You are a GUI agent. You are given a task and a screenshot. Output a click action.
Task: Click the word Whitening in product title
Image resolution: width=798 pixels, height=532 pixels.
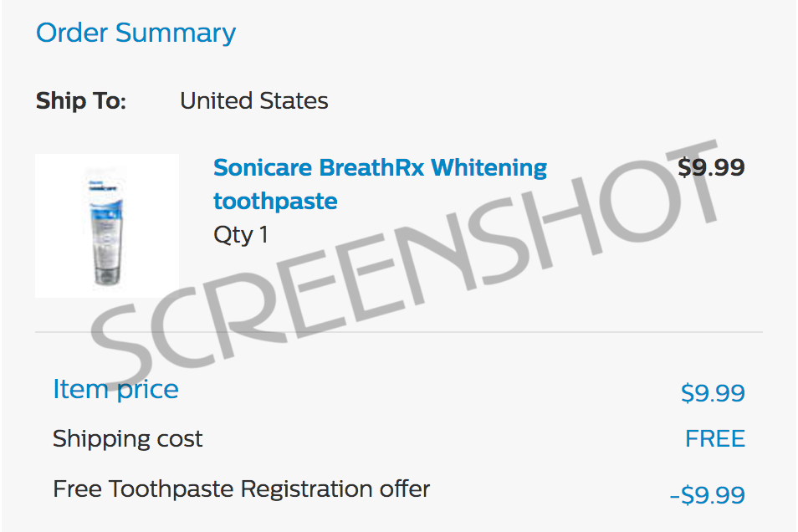click(489, 168)
